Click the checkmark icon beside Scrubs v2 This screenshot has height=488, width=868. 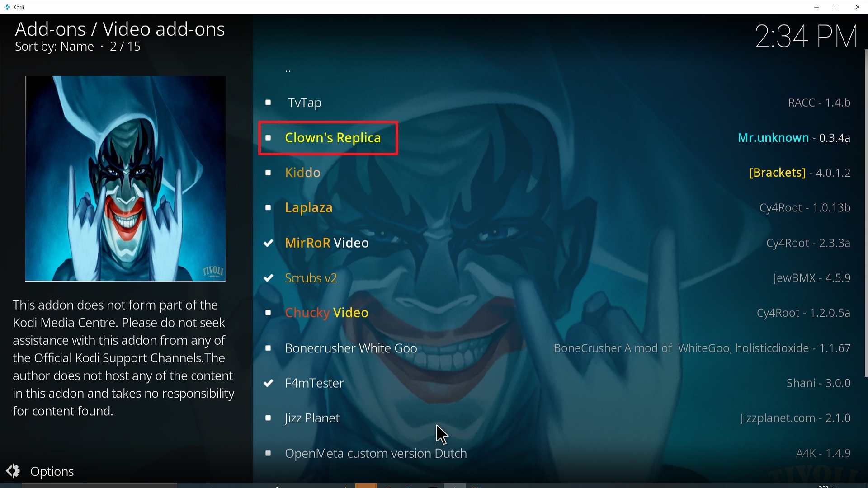click(268, 278)
